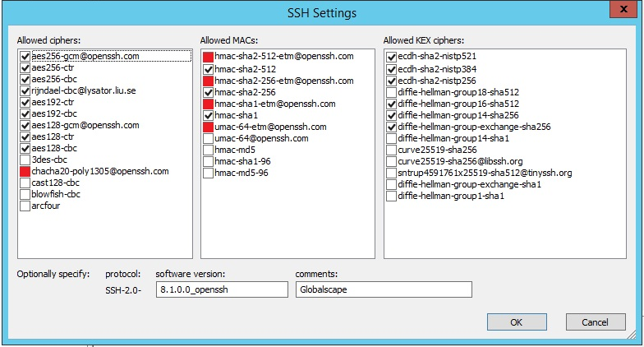644x347 pixels.
Task: Uncheck the aes256-gcm@openssh.com cipher
Action: pyautogui.click(x=25, y=56)
